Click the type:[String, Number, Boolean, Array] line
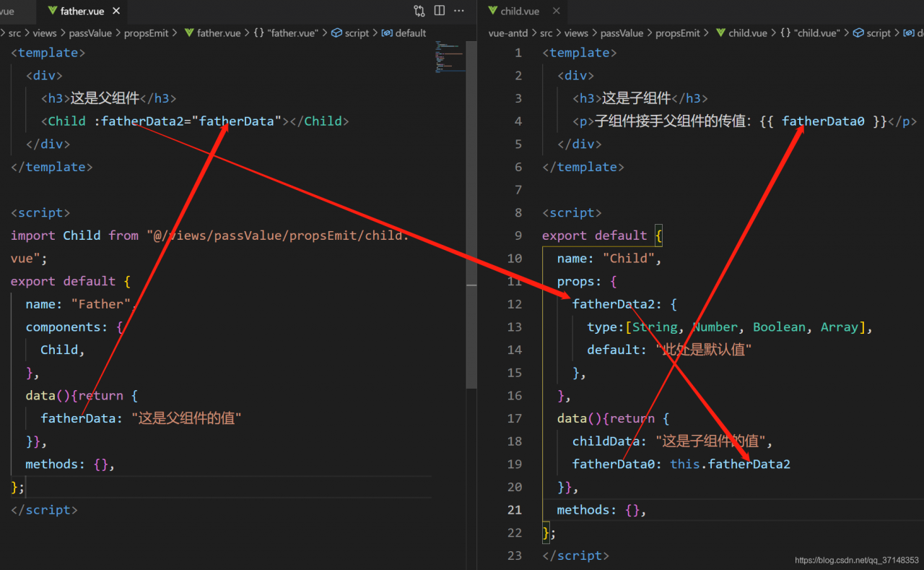This screenshot has height=570, width=924. pos(731,327)
